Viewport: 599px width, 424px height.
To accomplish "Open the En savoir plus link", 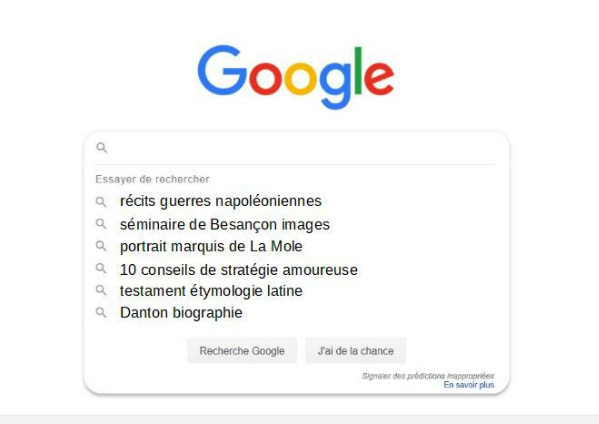I will click(469, 385).
